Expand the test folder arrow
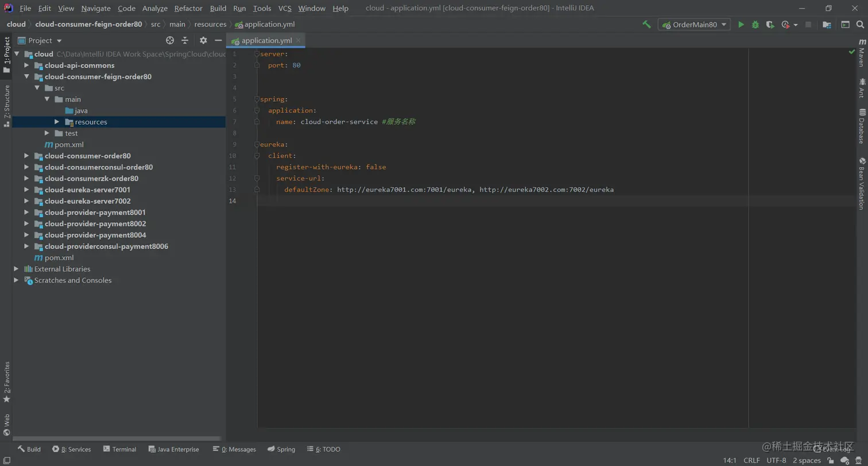The height and width of the screenshot is (466, 868). [47, 133]
